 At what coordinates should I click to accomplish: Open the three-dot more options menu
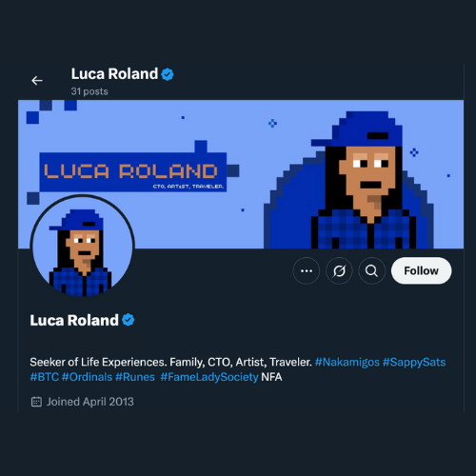click(307, 270)
